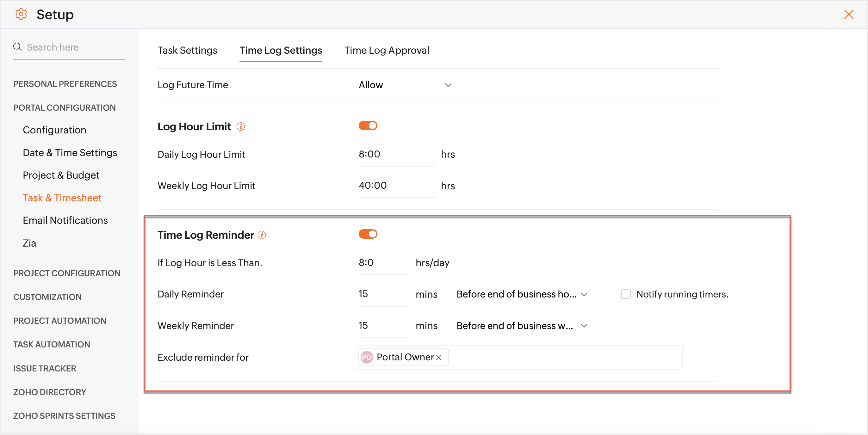Click Log Hour Limit info icon
The width and height of the screenshot is (868, 435).
pos(241,126)
